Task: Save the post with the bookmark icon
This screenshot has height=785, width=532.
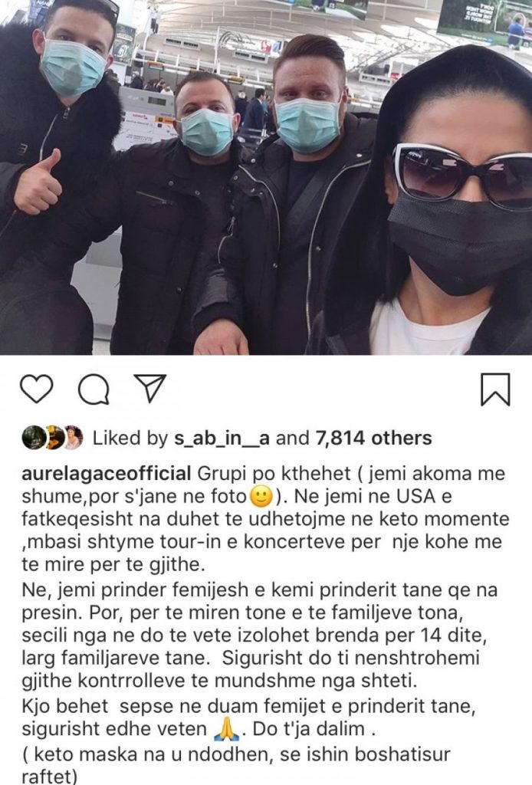Action: tap(495, 389)
